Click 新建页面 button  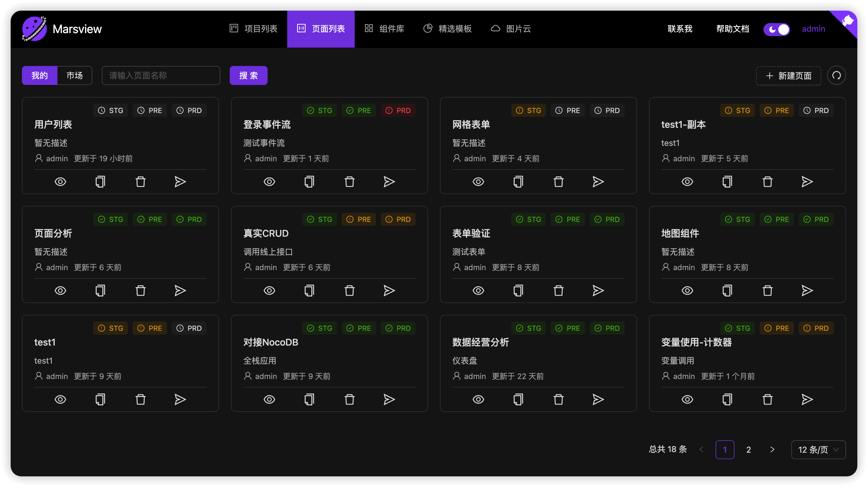(788, 75)
